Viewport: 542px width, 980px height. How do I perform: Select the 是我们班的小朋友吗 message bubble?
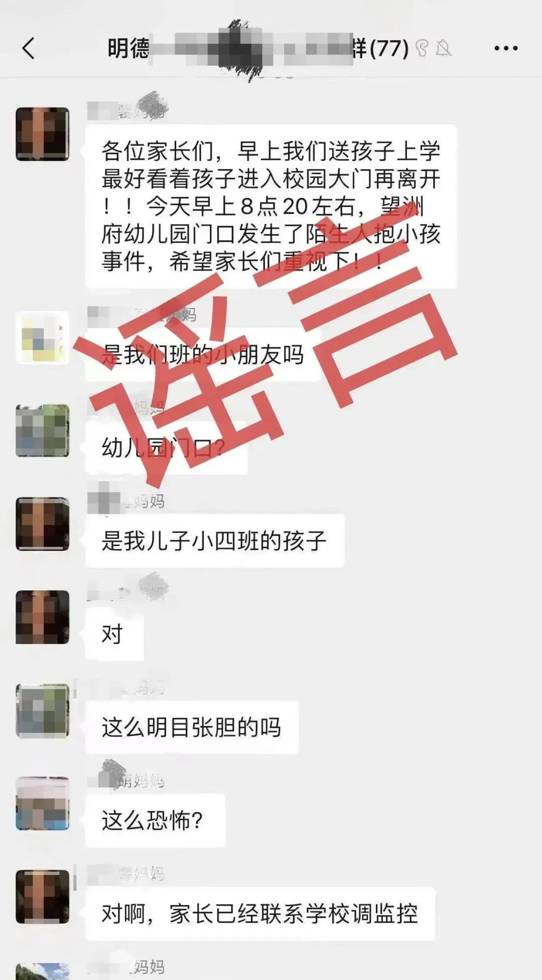(203, 355)
